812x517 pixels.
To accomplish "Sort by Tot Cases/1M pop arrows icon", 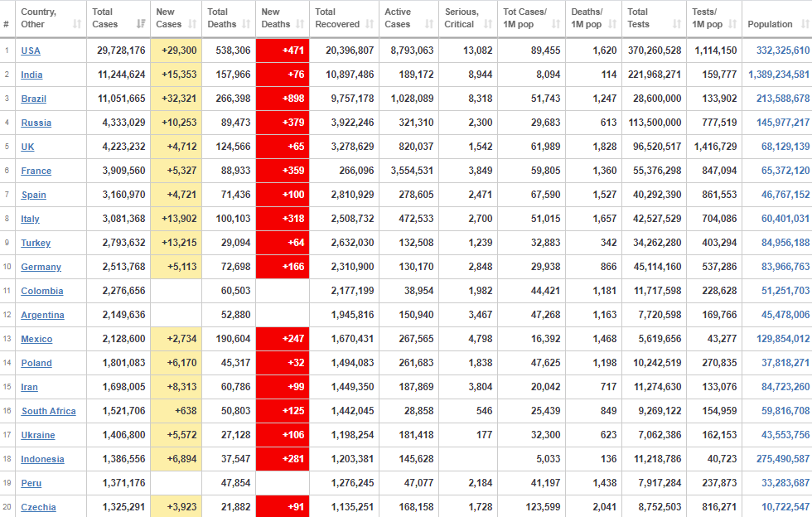I will [556, 24].
